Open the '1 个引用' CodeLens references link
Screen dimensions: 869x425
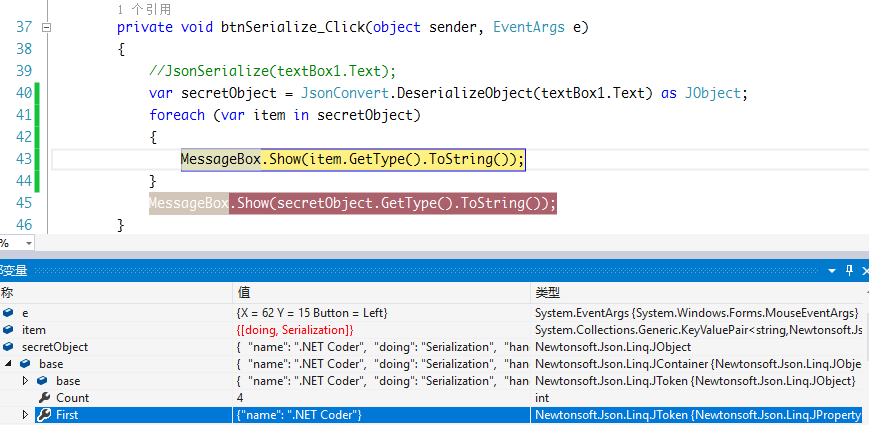coord(144,9)
